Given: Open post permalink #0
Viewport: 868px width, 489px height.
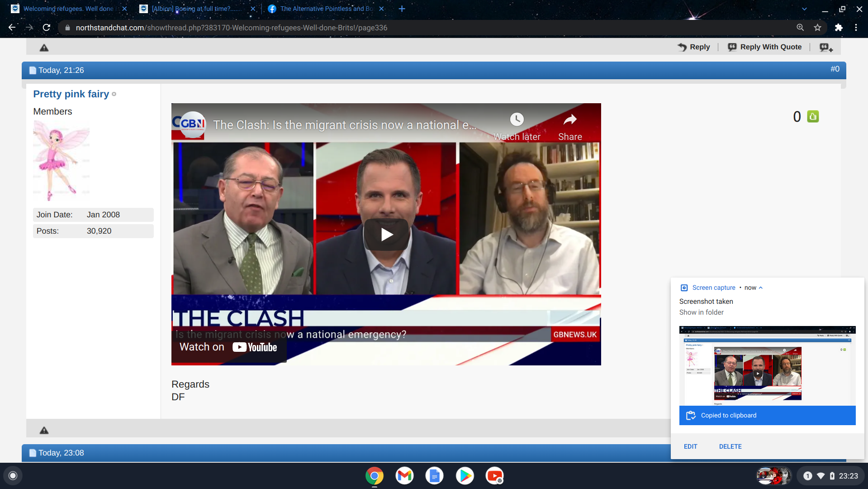Looking at the screenshot, I should coord(835,69).
